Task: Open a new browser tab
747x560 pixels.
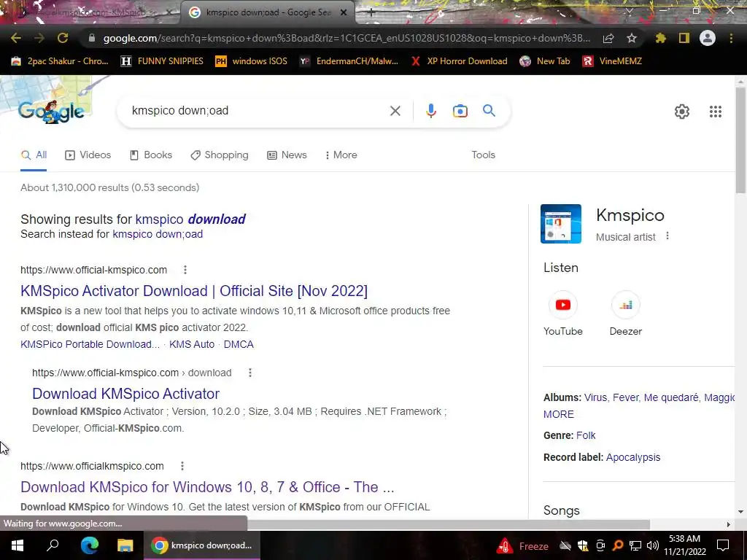Action: [x=371, y=12]
